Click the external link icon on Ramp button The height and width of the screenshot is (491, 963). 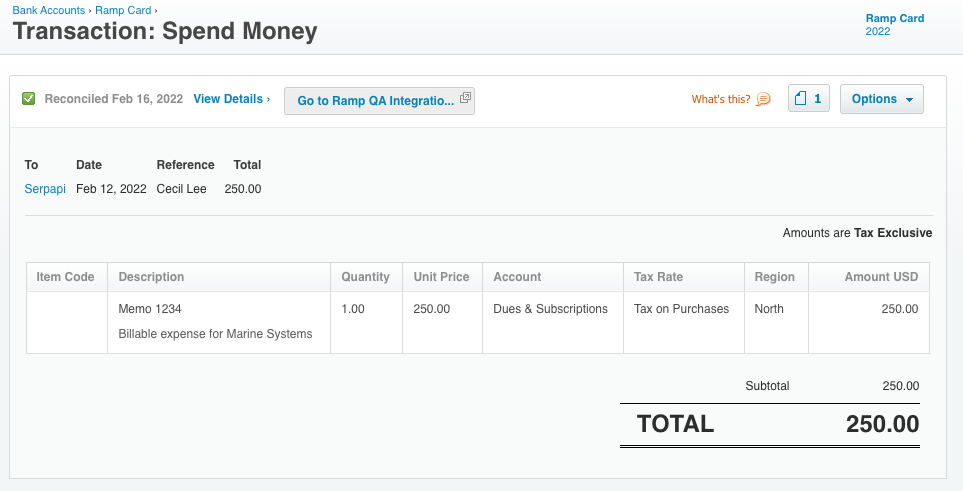click(x=466, y=98)
